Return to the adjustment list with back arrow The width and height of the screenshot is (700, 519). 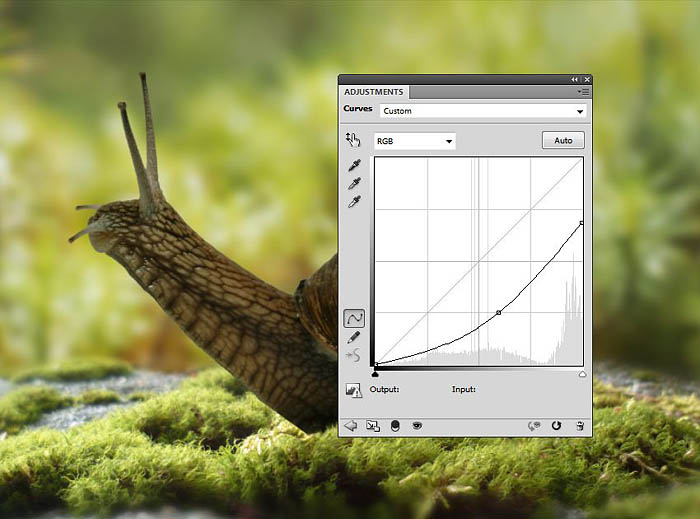pyautogui.click(x=351, y=425)
